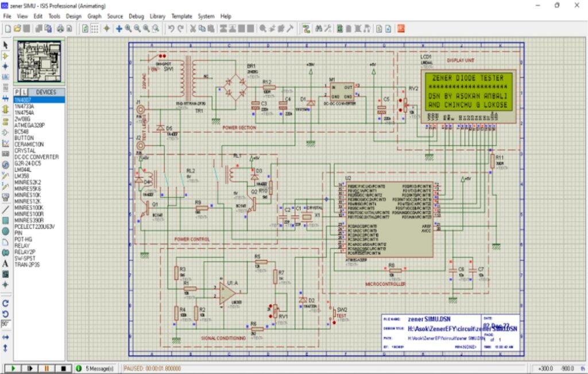Screen dimensions: 588x374
Task: Choose the 2D text 'A' tool
Action: tap(6, 263)
